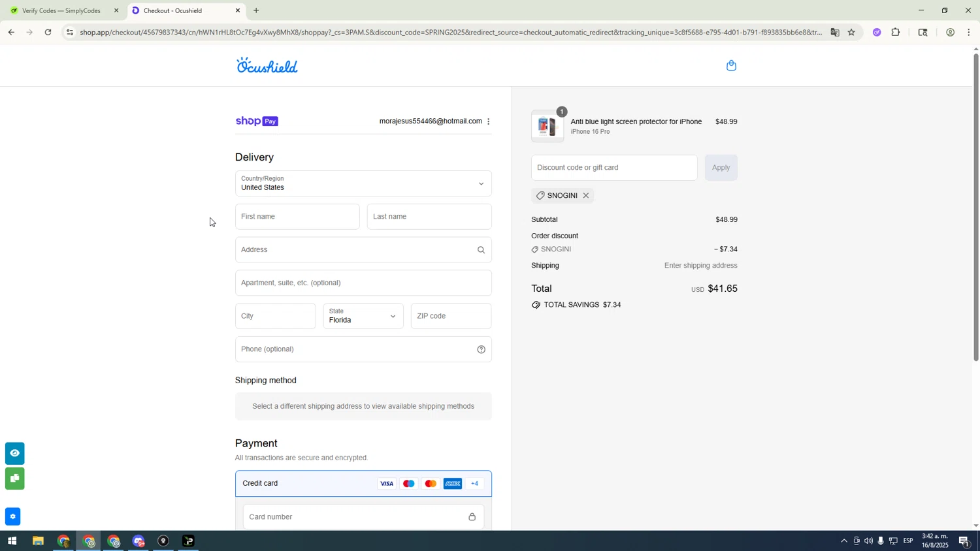Click the Shop Pay logo

coord(257,121)
